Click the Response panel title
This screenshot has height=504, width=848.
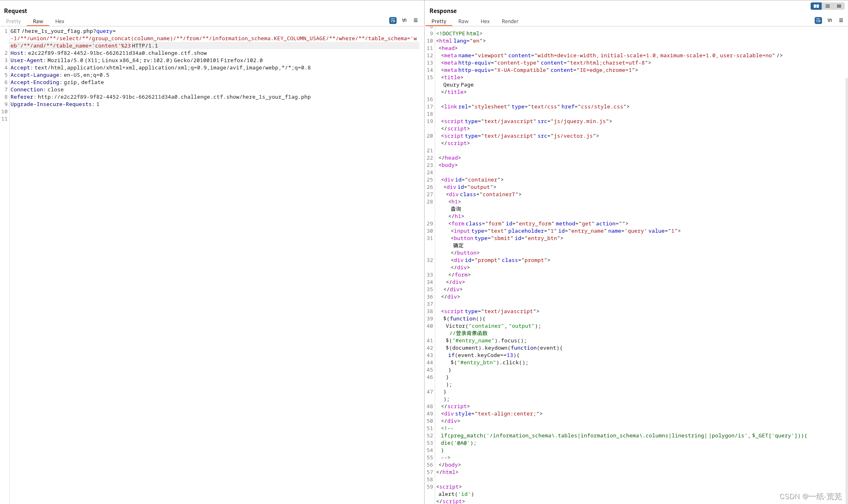(443, 11)
